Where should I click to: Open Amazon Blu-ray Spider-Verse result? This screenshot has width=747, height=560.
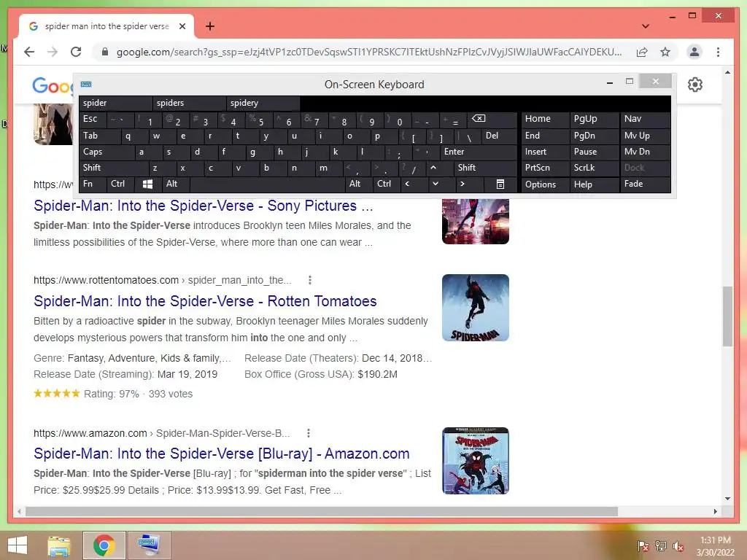(222, 454)
